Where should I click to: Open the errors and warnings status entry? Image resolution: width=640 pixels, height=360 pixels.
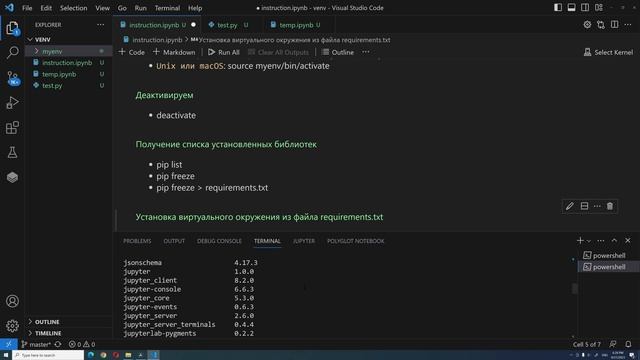[82, 344]
